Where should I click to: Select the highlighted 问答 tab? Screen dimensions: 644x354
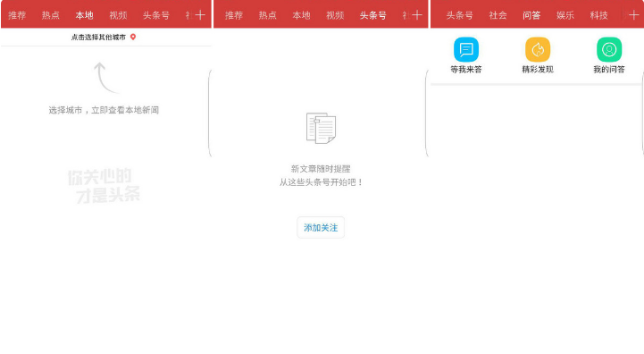[x=531, y=15]
